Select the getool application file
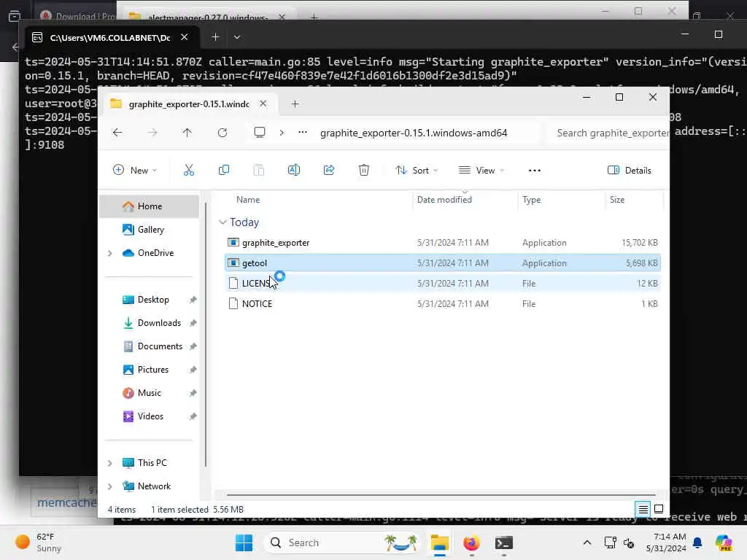The width and height of the screenshot is (747, 560). pos(443,262)
